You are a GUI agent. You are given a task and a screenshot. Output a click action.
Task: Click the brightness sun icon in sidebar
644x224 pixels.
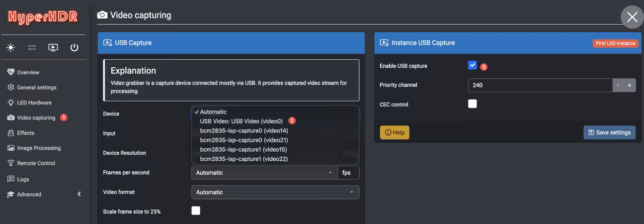[x=11, y=48]
